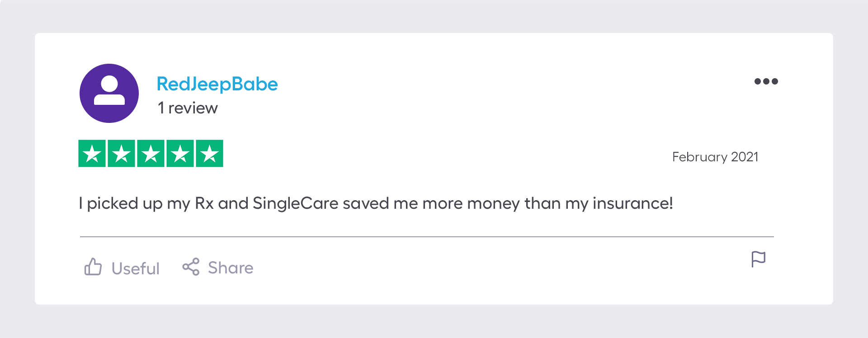The height and width of the screenshot is (338, 868).
Task: Click the purple profile avatar icon
Action: click(x=109, y=93)
